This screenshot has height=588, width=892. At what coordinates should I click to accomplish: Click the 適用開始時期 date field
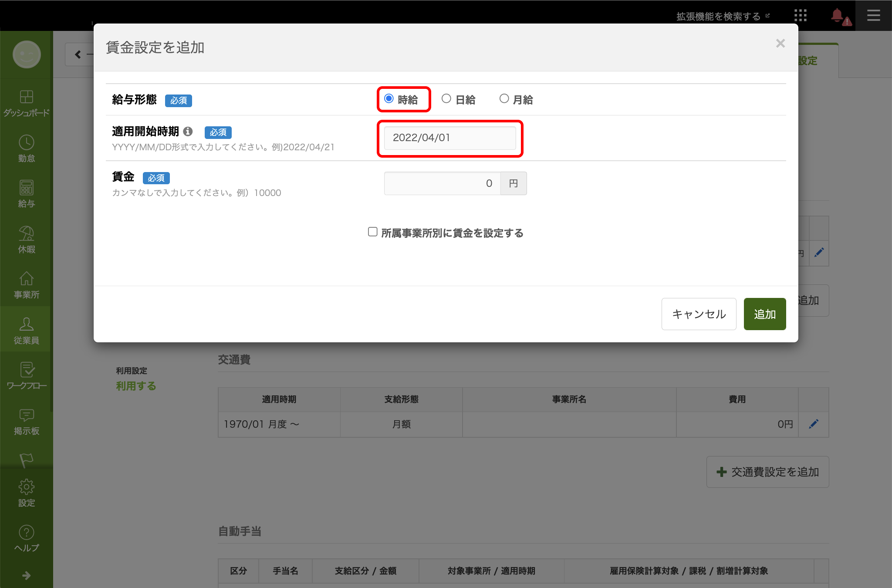tap(450, 138)
